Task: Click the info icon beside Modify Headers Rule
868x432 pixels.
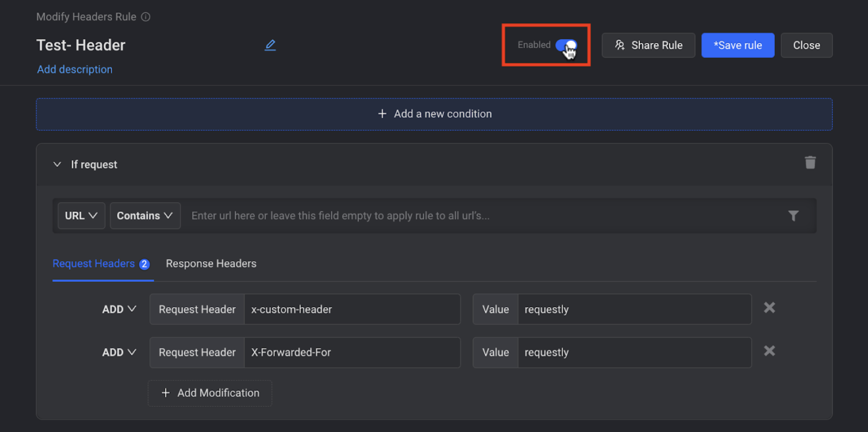Action: point(146,17)
